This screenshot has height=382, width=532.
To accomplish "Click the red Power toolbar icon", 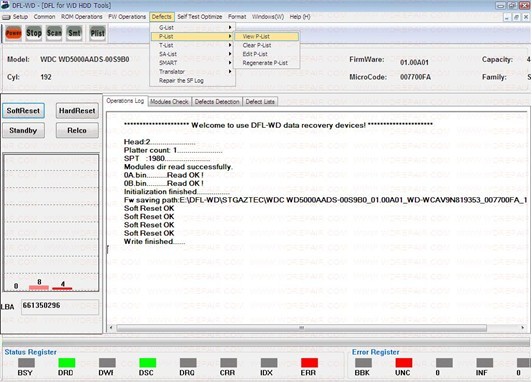I will pos(14,33).
